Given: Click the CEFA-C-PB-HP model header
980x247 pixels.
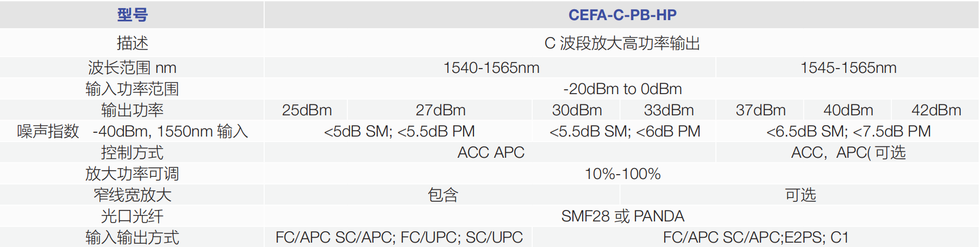Looking at the screenshot, I should click(622, 15).
